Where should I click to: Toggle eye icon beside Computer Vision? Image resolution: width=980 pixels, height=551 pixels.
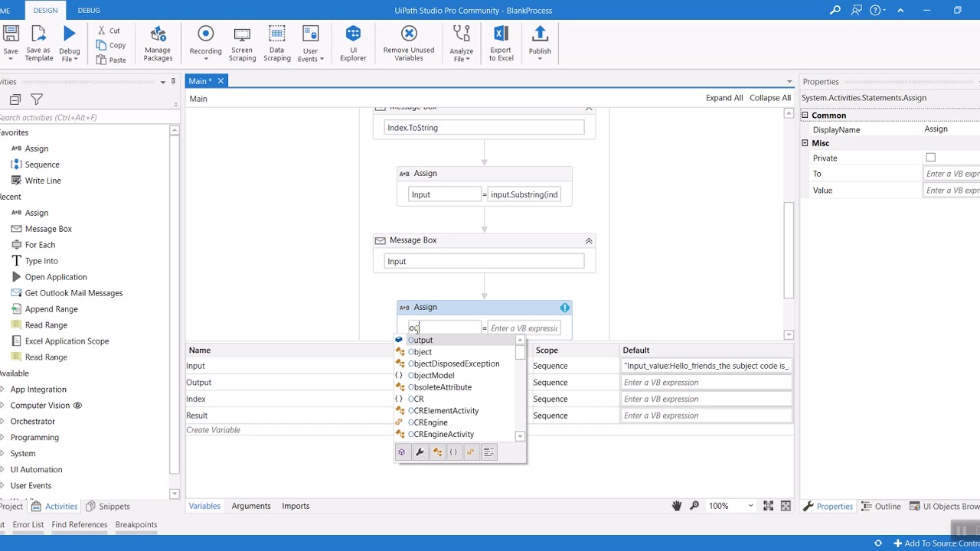(77, 406)
